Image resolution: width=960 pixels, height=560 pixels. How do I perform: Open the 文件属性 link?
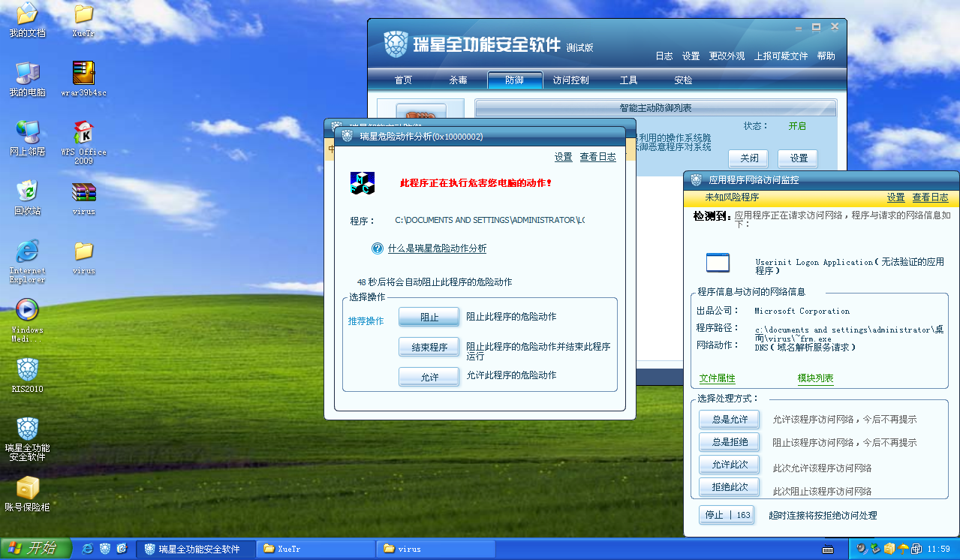(718, 378)
